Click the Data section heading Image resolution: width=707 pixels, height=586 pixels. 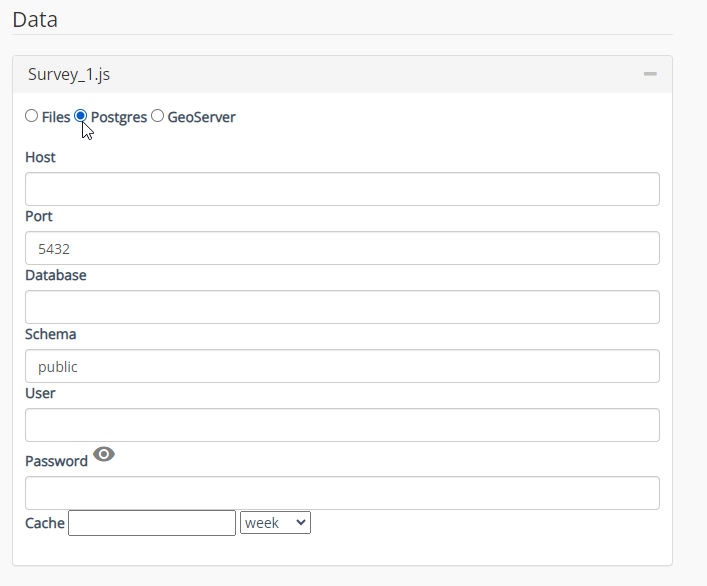pos(35,19)
